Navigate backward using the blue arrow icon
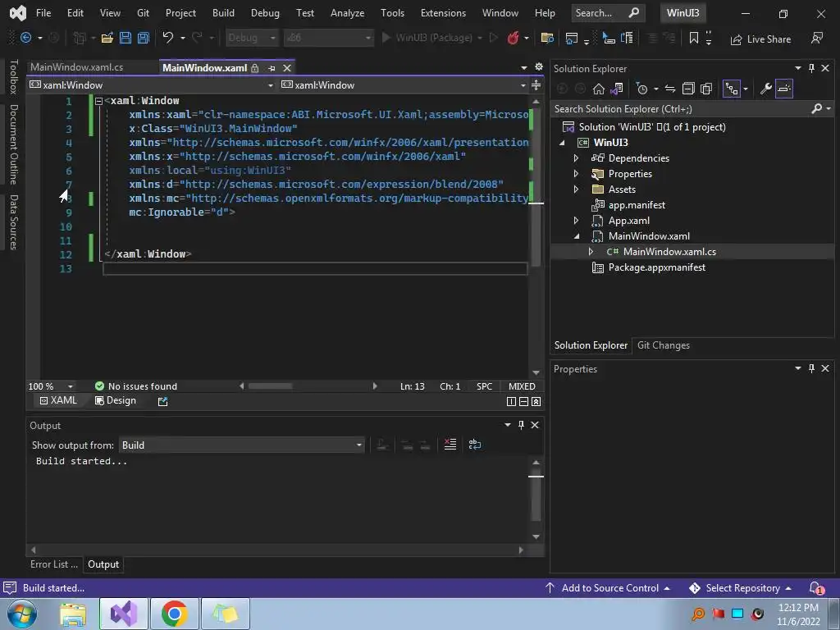This screenshot has height=630, width=840. pos(25,38)
